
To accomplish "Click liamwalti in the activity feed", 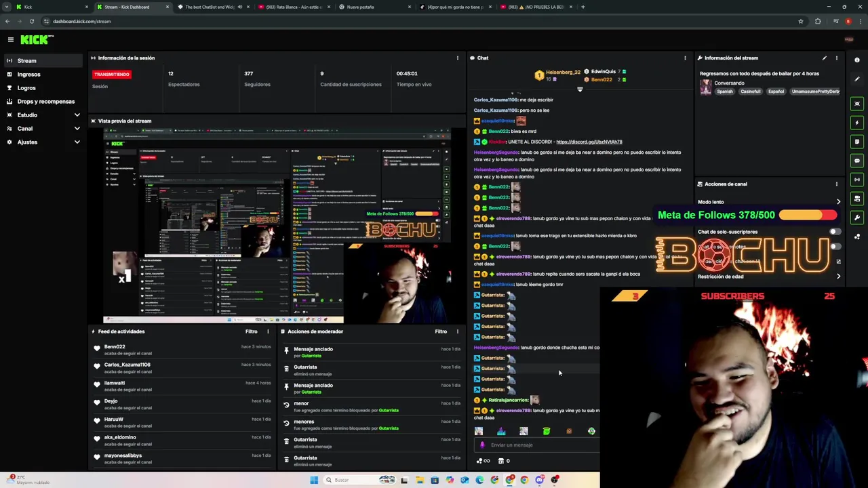I will point(115,383).
